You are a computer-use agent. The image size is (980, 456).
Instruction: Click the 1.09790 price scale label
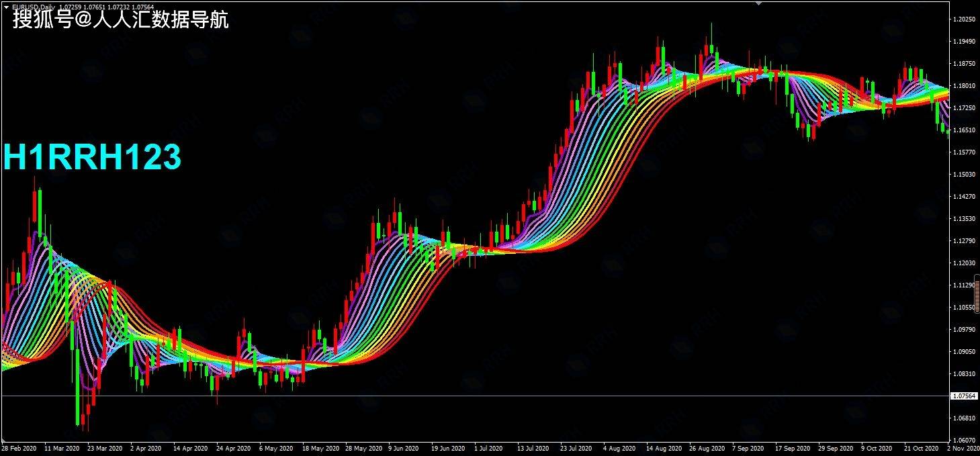(x=964, y=329)
